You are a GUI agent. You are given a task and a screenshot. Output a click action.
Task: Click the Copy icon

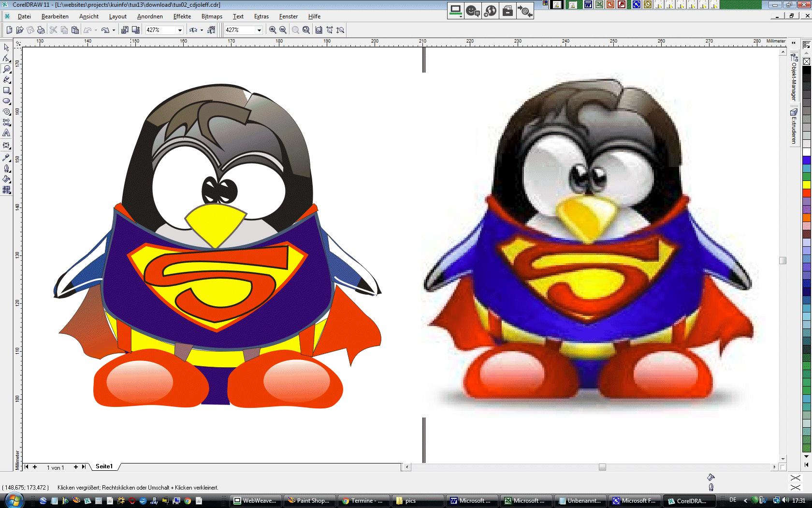(x=64, y=30)
